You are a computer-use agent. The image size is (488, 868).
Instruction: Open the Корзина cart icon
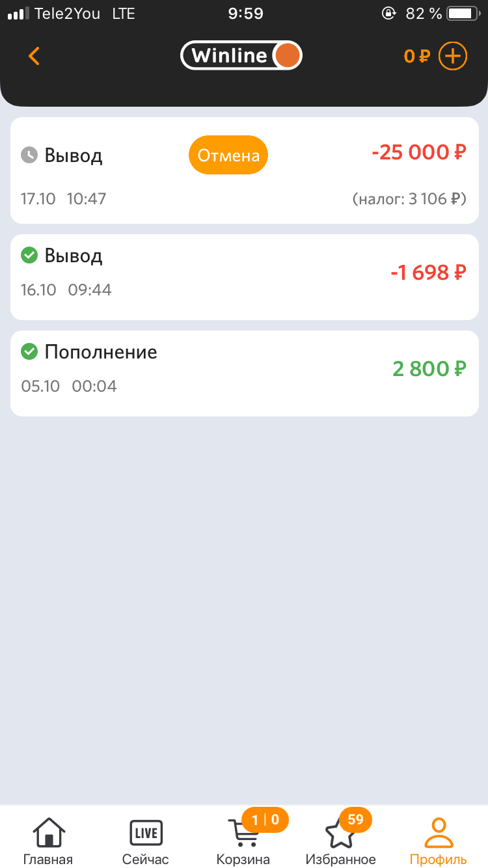[243, 836]
